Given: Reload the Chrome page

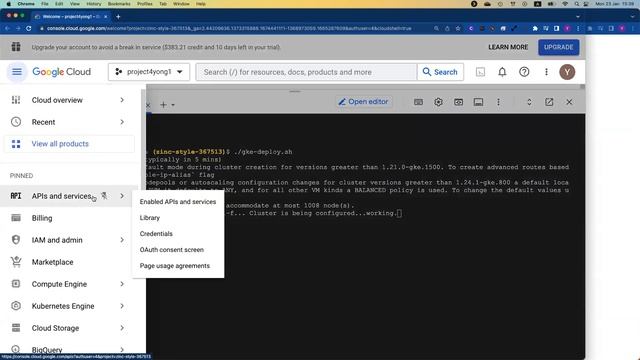Looking at the screenshot, I should click(x=29, y=29).
